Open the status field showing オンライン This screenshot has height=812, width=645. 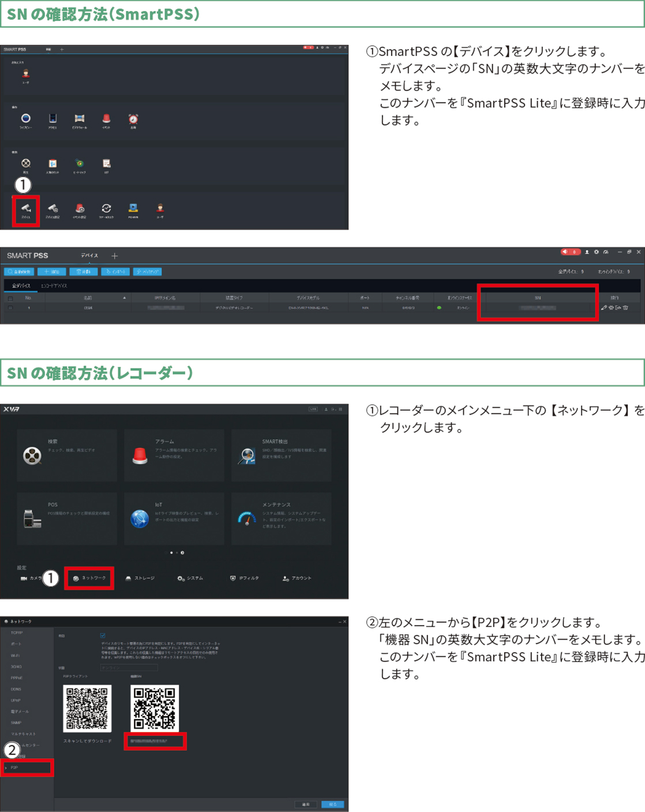click(x=129, y=668)
